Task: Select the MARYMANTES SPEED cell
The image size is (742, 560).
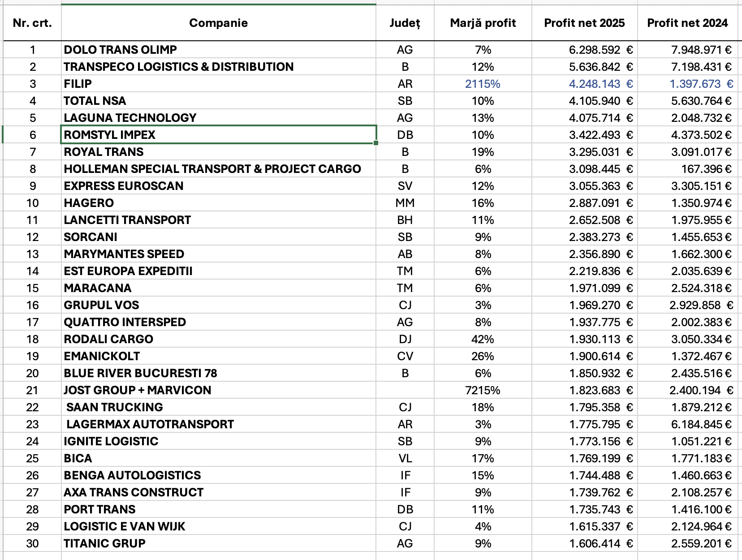Action: point(219,254)
